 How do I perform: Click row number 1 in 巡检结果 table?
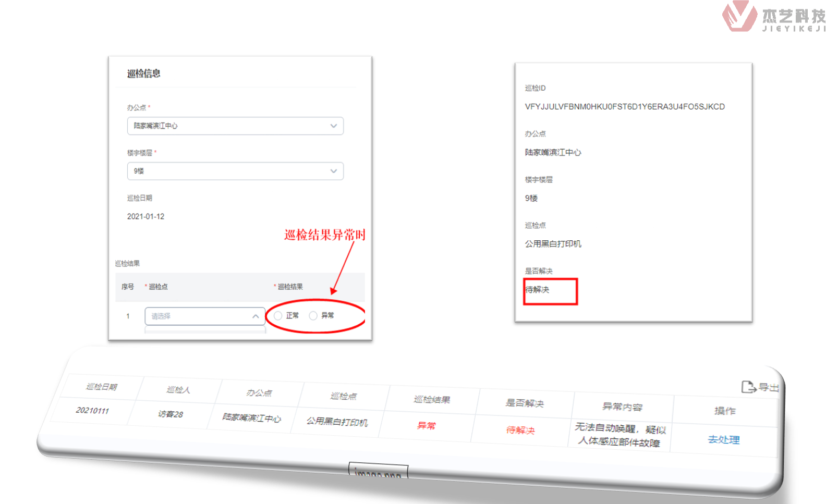tap(128, 316)
